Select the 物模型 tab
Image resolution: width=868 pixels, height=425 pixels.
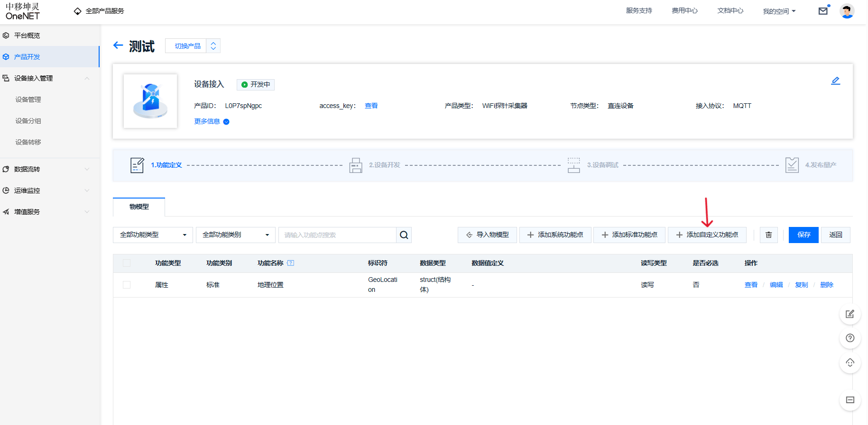[139, 207]
